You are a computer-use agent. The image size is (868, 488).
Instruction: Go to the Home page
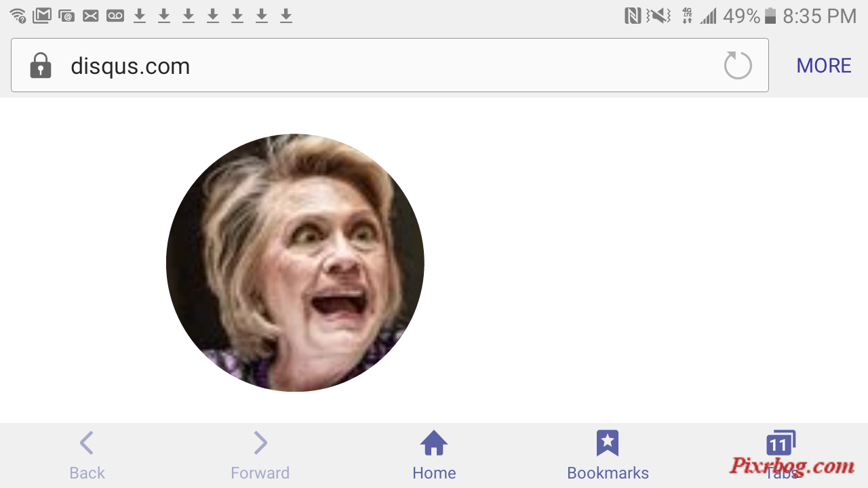(x=434, y=455)
